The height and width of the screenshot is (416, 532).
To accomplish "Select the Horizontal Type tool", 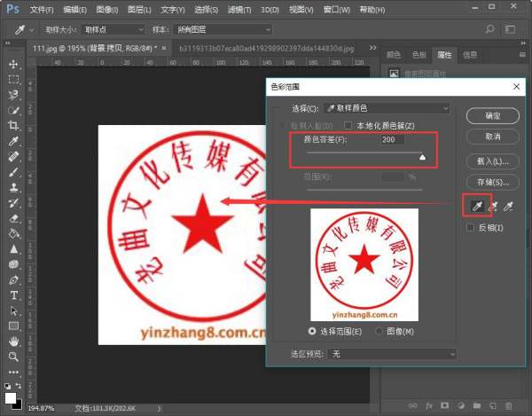I will (x=13, y=295).
